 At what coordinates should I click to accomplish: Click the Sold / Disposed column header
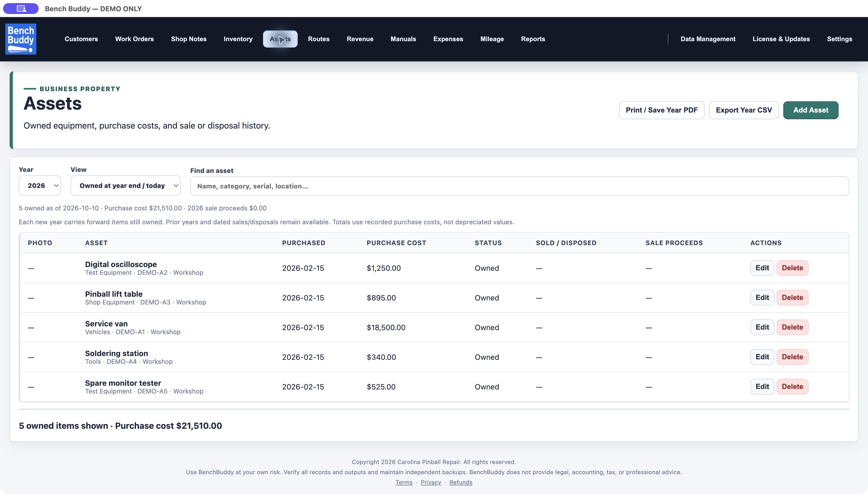(566, 243)
